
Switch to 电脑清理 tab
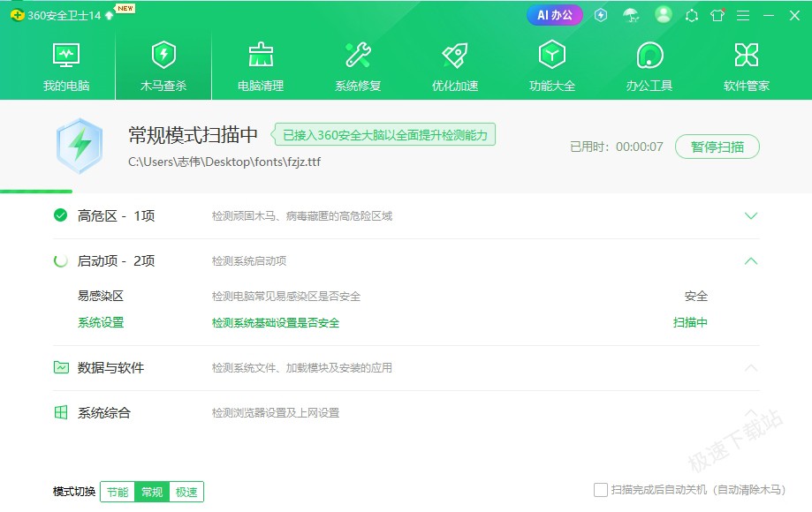tap(261, 67)
